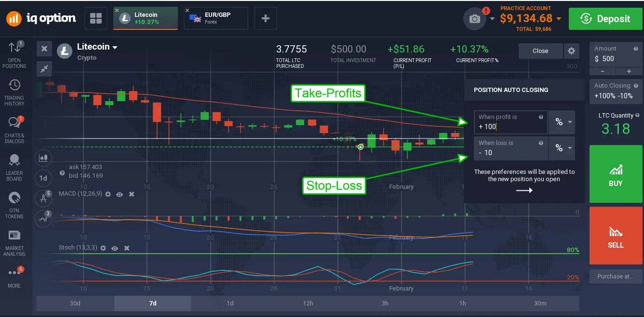Select the 1d time range tab
644x317 pixels.
(x=230, y=303)
